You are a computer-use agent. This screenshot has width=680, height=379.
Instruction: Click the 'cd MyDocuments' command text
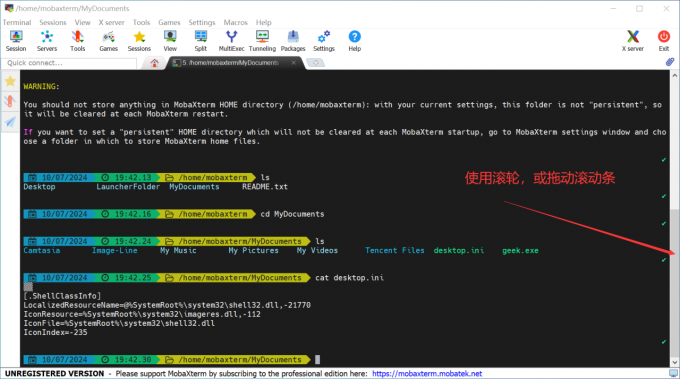click(x=292, y=214)
